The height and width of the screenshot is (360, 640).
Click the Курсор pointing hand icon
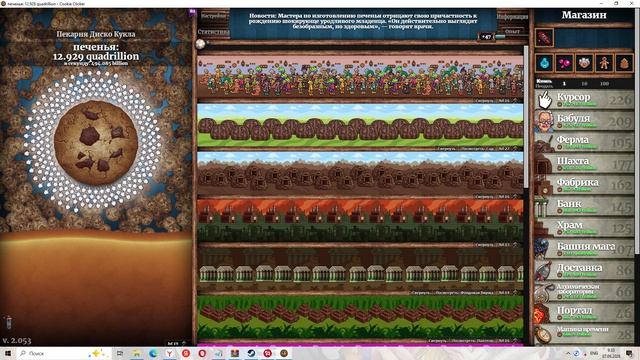(544, 100)
